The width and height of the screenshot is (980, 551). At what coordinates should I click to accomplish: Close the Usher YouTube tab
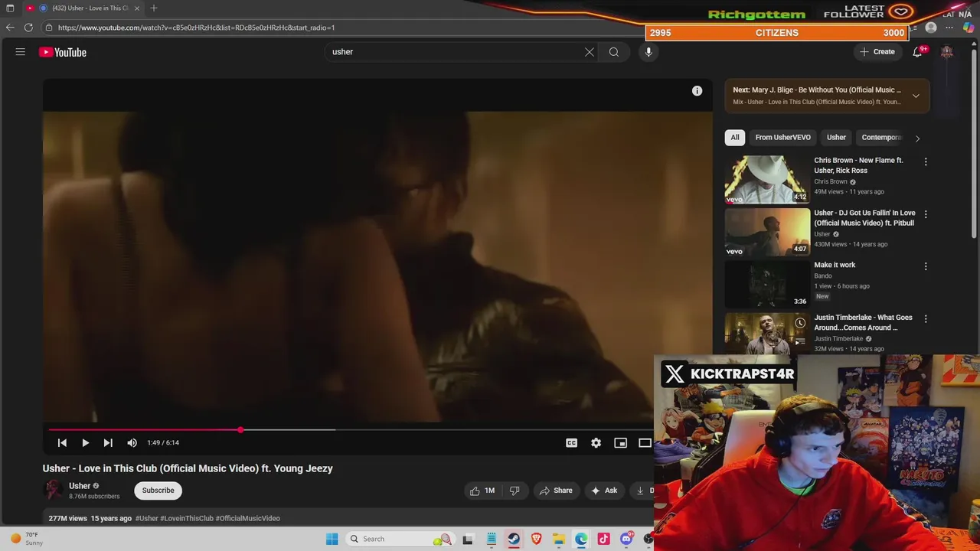[x=137, y=8]
